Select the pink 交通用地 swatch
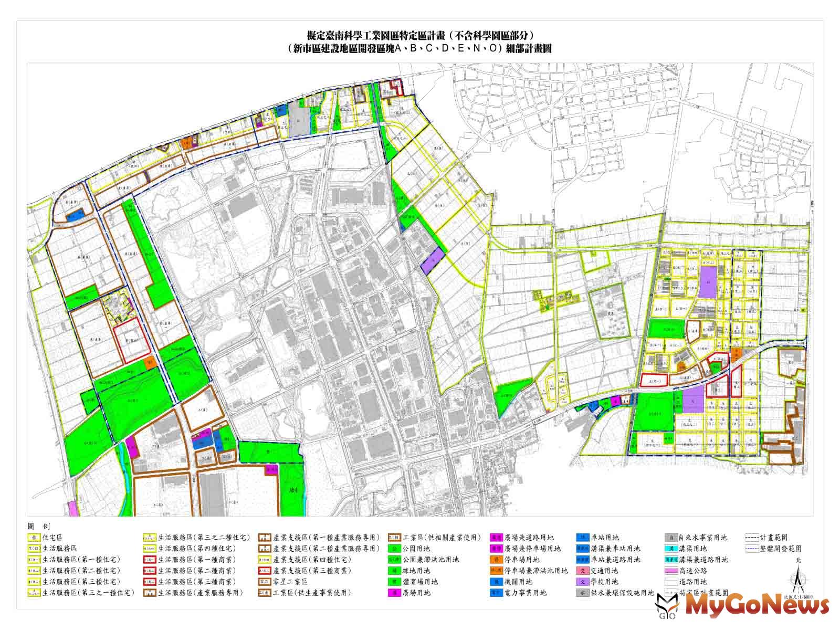Viewport: 840px width, 630px height. click(582, 571)
